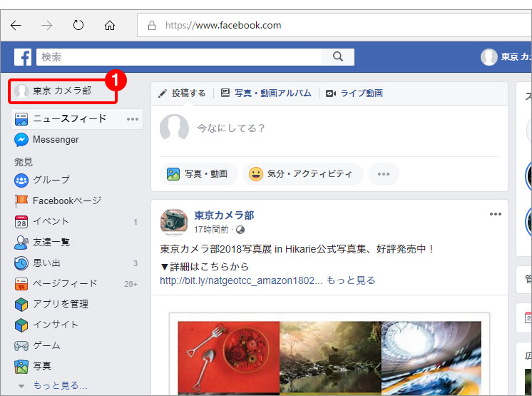This screenshot has width=532, height=396.
Task: Open red strawberry tart photo
Action: pyautogui.click(x=229, y=358)
